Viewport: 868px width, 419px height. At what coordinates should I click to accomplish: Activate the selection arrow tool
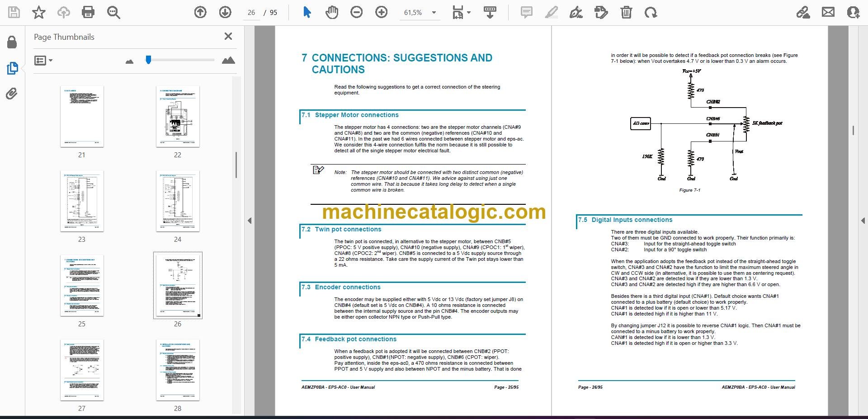(307, 12)
